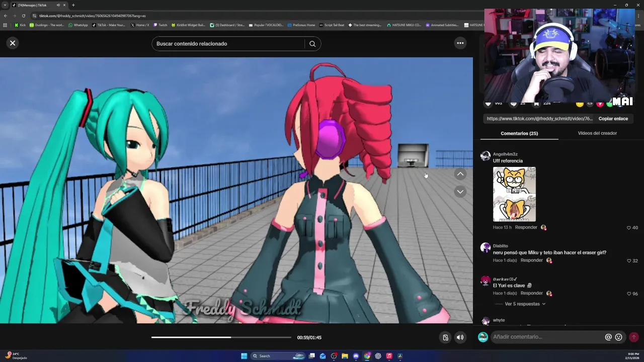This screenshot has height=362, width=644.
Task: Click the red send comment button
Action: [634, 337]
